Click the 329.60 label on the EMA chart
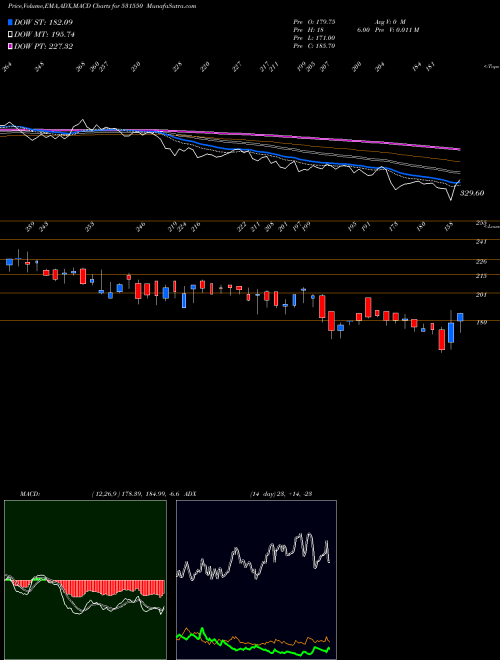Screen dimensions: 500x660 click(x=472, y=193)
